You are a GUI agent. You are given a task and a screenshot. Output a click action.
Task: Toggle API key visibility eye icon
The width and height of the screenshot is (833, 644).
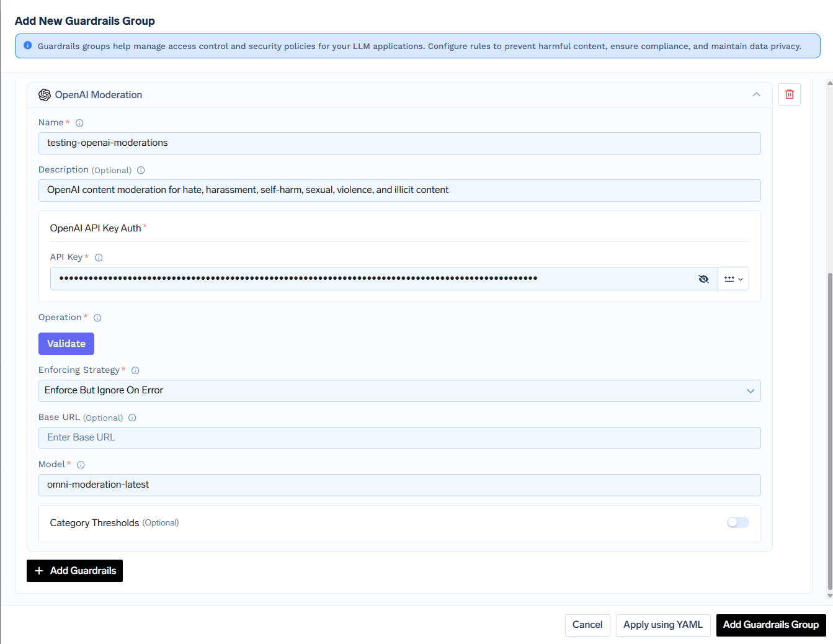(x=703, y=279)
